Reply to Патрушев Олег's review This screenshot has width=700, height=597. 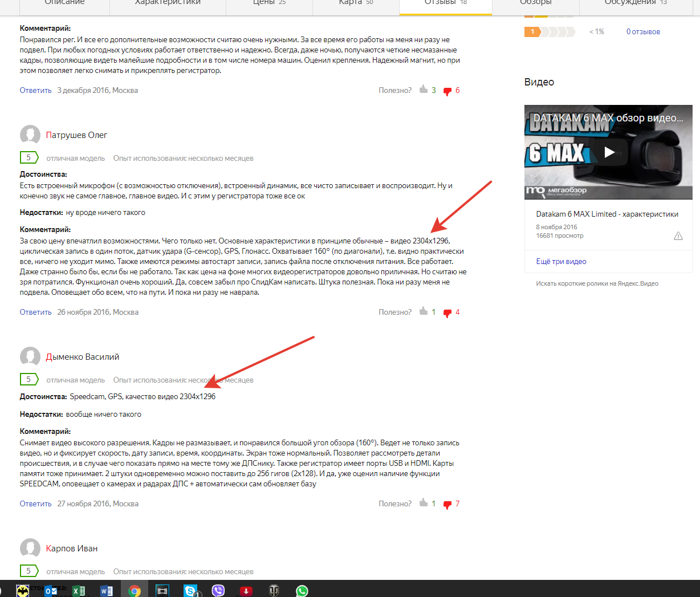[x=35, y=312]
